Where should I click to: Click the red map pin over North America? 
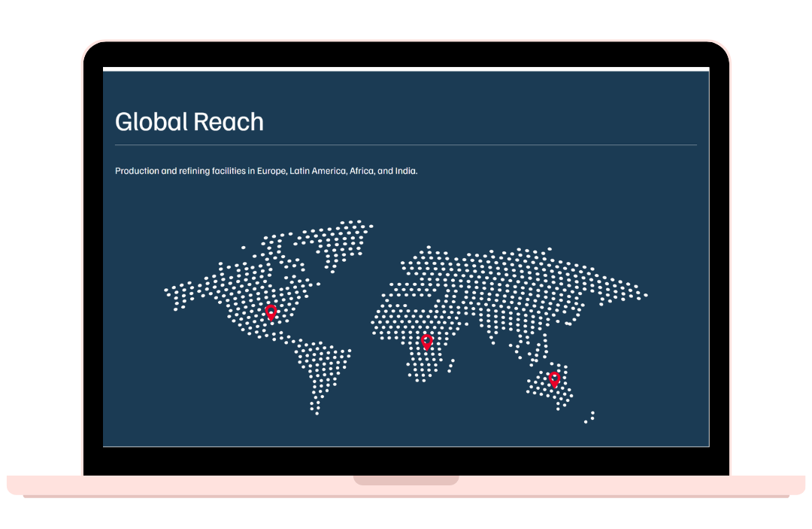(x=271, y=313)
